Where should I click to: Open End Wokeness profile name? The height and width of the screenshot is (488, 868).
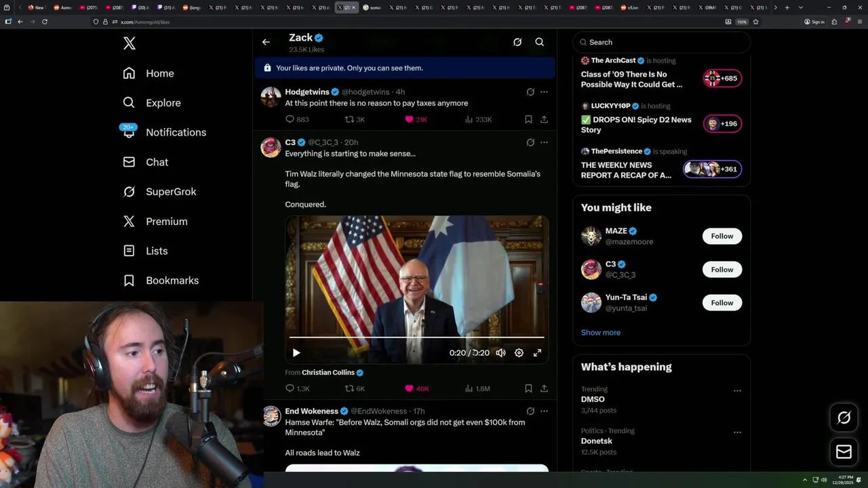pos(311,411)
